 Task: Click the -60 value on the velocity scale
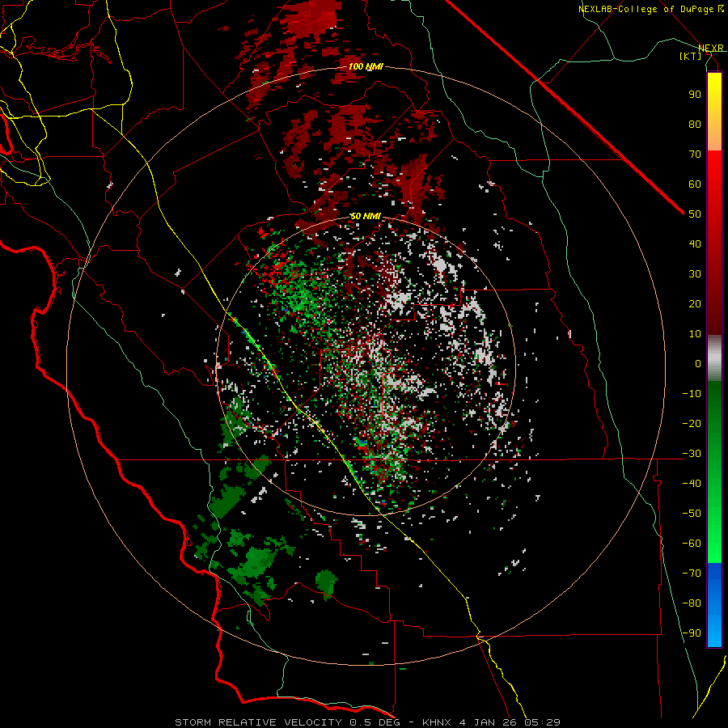pyautogui.click(x=692, y=544)
